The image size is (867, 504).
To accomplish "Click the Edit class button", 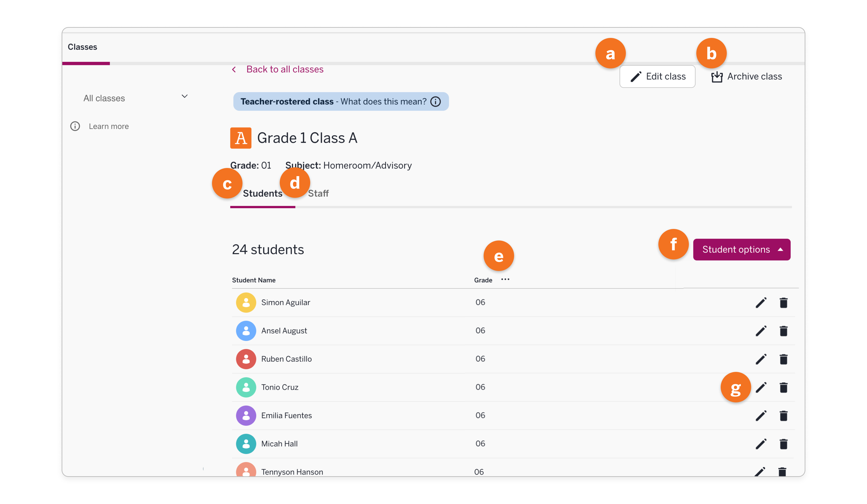I will pos(657,76).
